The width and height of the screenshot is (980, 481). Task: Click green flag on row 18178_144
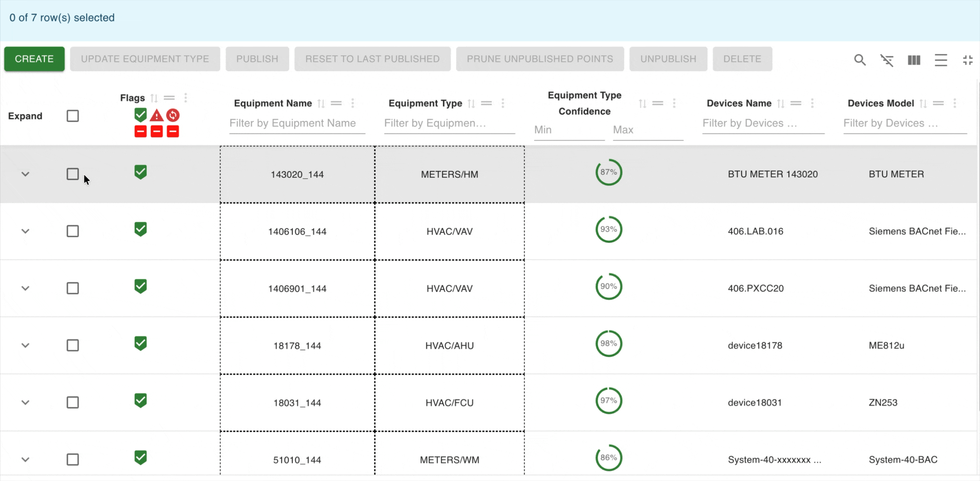click(x=140, y=343)
